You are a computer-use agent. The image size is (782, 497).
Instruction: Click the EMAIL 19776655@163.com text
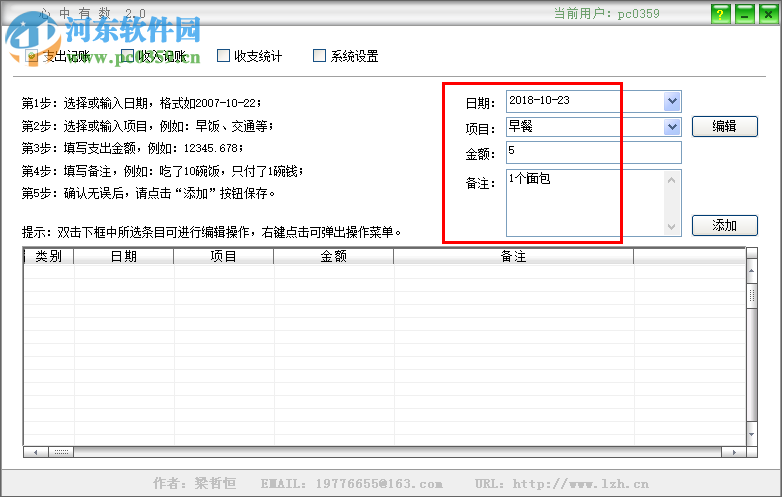352,484
